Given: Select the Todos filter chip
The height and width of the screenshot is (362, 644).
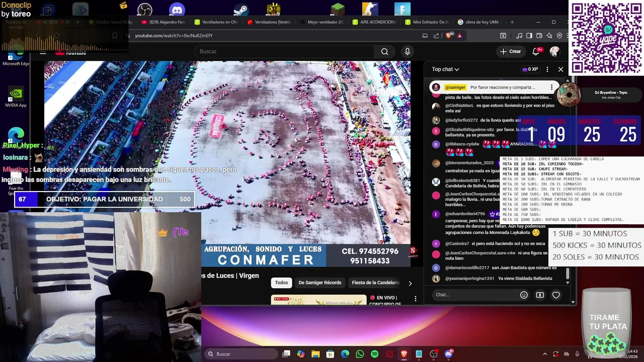Looking at the screenshot, I should tap(282, 283).
